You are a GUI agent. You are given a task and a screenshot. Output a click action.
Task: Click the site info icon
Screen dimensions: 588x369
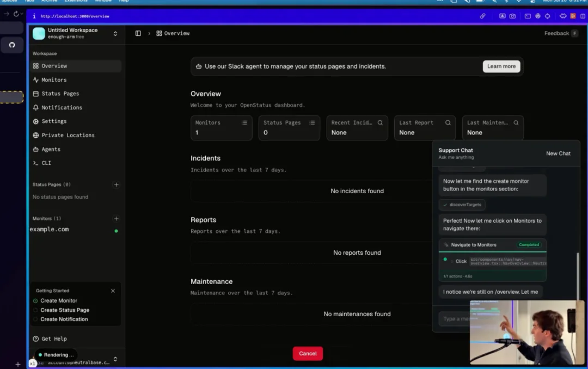(34, 16)
